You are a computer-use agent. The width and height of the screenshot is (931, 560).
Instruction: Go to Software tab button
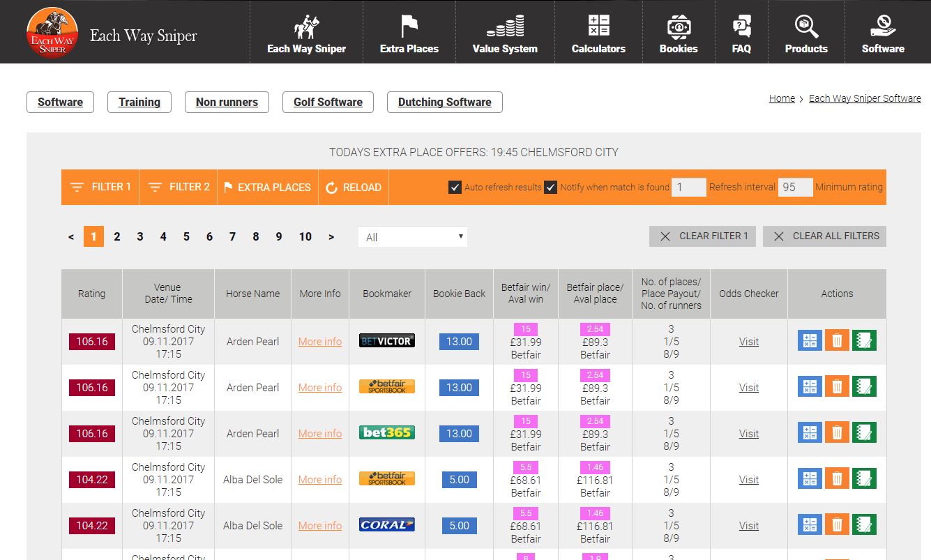tap(60, 102)
